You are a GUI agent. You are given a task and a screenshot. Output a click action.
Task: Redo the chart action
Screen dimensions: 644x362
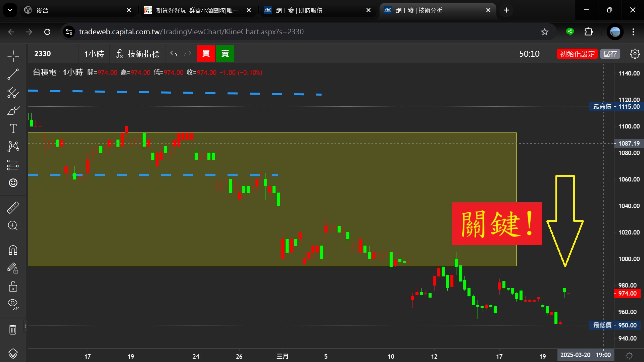[x=188, y=54]
